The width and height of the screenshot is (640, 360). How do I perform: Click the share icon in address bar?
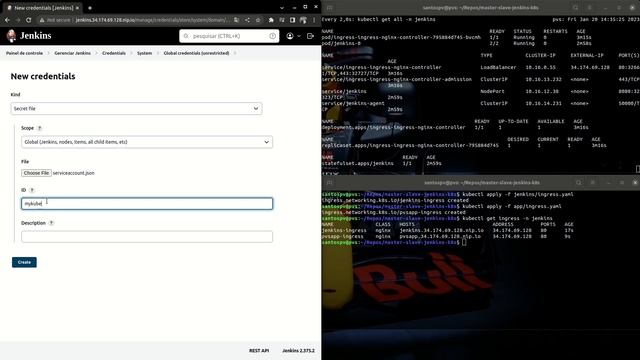(x=247, y=20)
